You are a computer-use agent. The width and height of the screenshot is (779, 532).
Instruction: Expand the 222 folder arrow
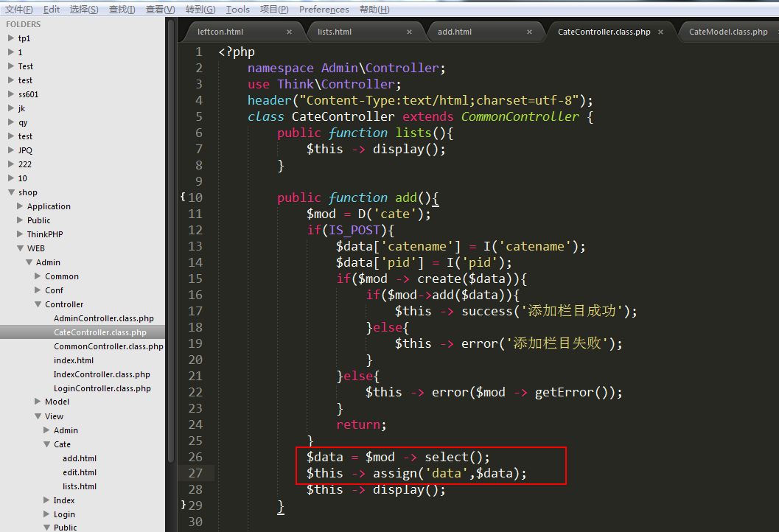pyautogui.click(x=11, y=164)
